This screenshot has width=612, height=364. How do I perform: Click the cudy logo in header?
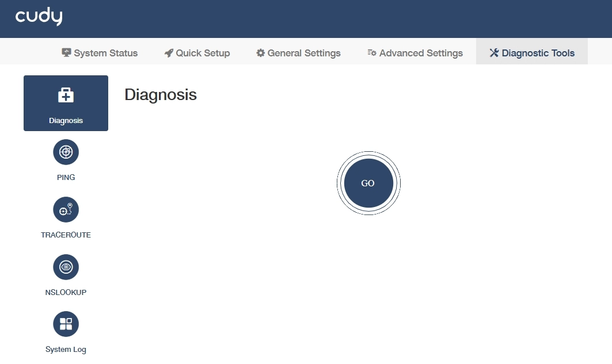(39, 17)
